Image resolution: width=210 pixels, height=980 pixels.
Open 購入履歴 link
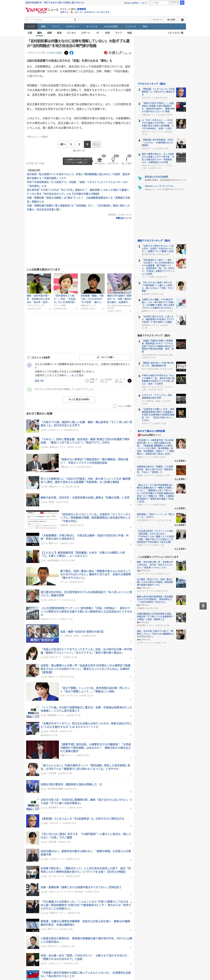click(171, 19)
